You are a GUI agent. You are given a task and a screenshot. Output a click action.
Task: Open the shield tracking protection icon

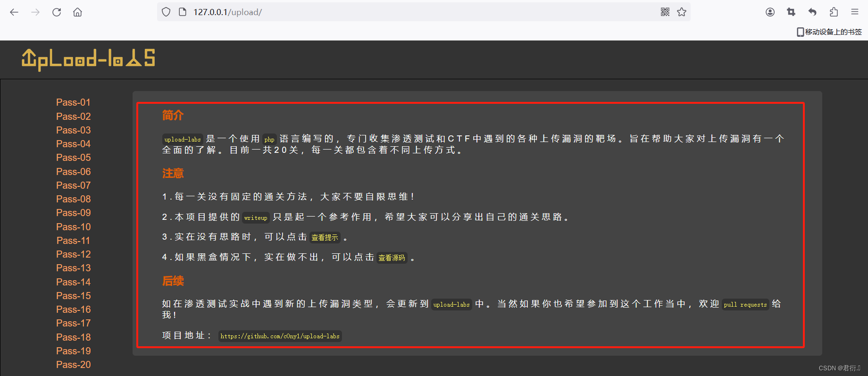[166, 12]
